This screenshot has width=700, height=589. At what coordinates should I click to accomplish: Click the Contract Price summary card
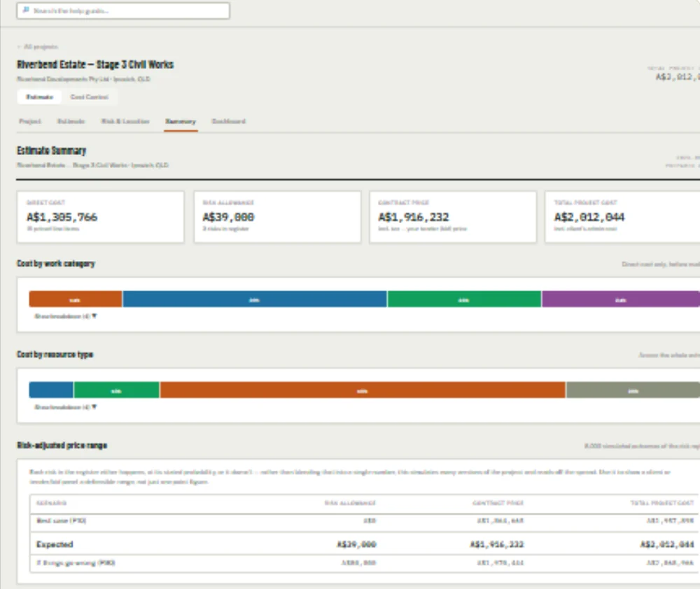(x=453, y=217)
